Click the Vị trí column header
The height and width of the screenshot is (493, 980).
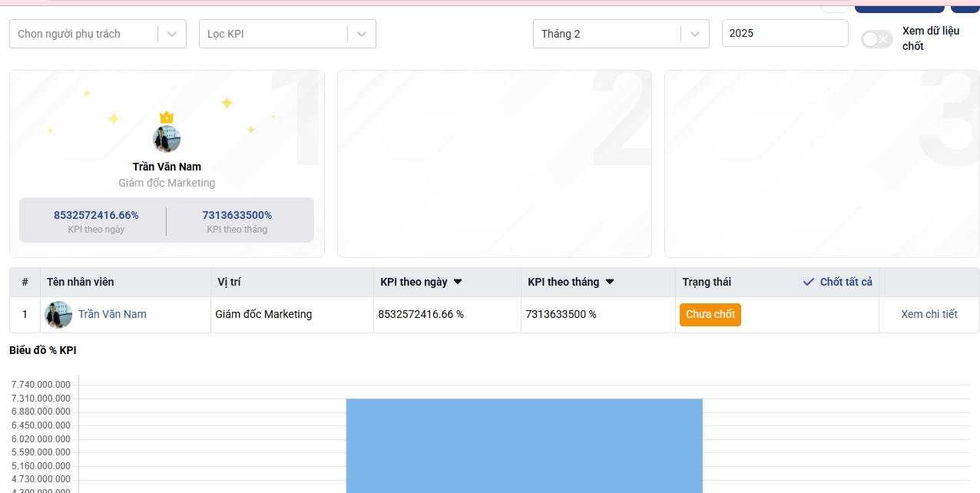[x=229, y=282]
